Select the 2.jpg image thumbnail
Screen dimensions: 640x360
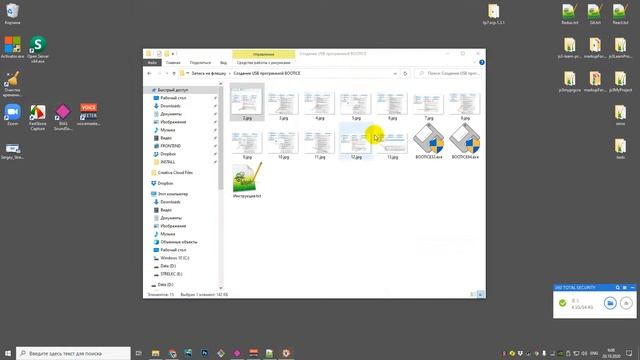tap(247, 101)
